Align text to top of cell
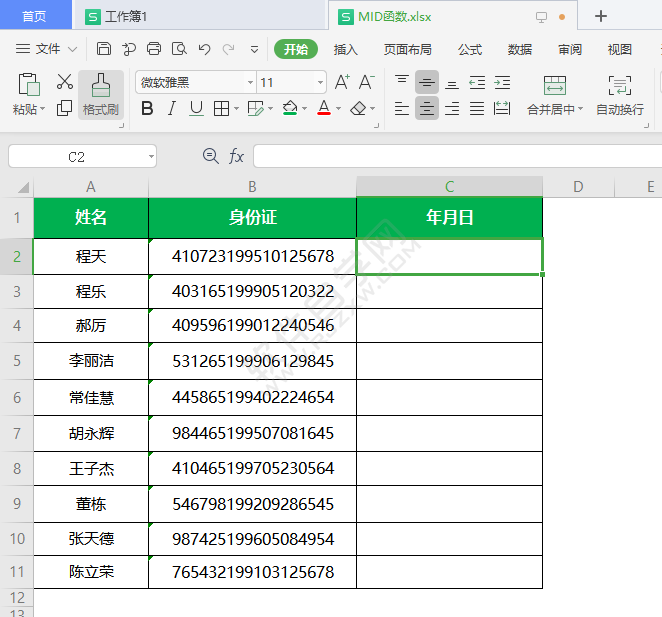Screen dimensions: 662x617 click(x=402, y=82)
